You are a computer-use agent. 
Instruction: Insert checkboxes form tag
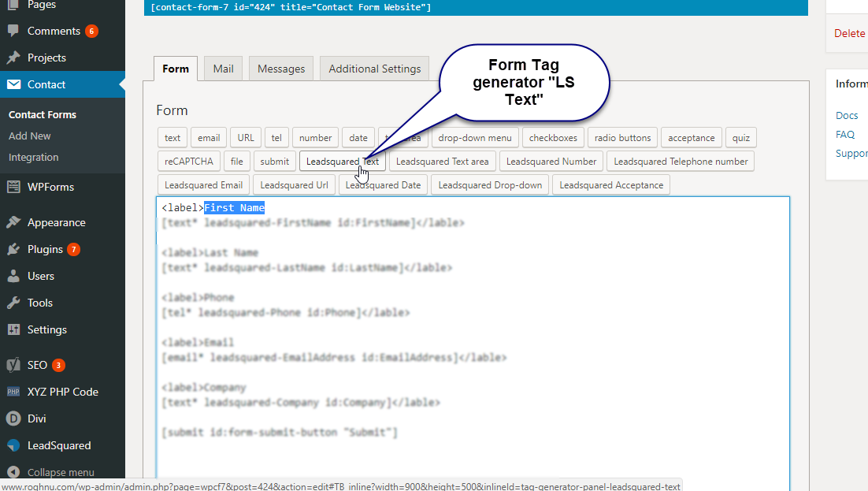click(553, 138)
